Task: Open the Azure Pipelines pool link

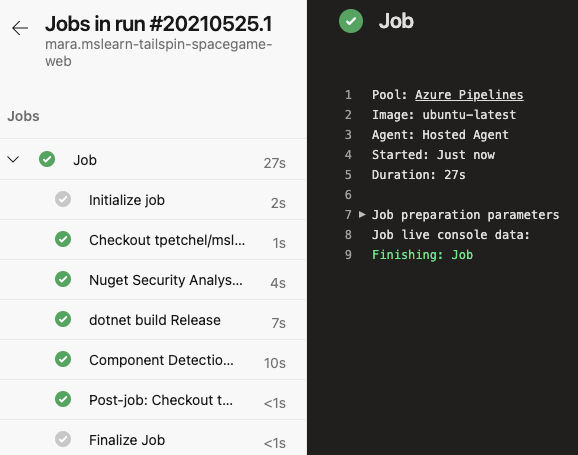Action: [469, 95]
